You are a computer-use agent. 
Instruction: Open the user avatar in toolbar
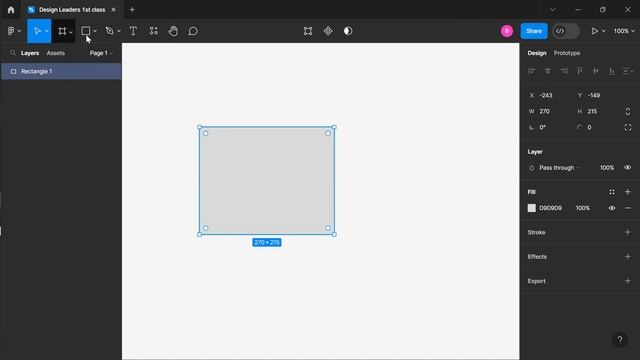click(x=507, y=31)
